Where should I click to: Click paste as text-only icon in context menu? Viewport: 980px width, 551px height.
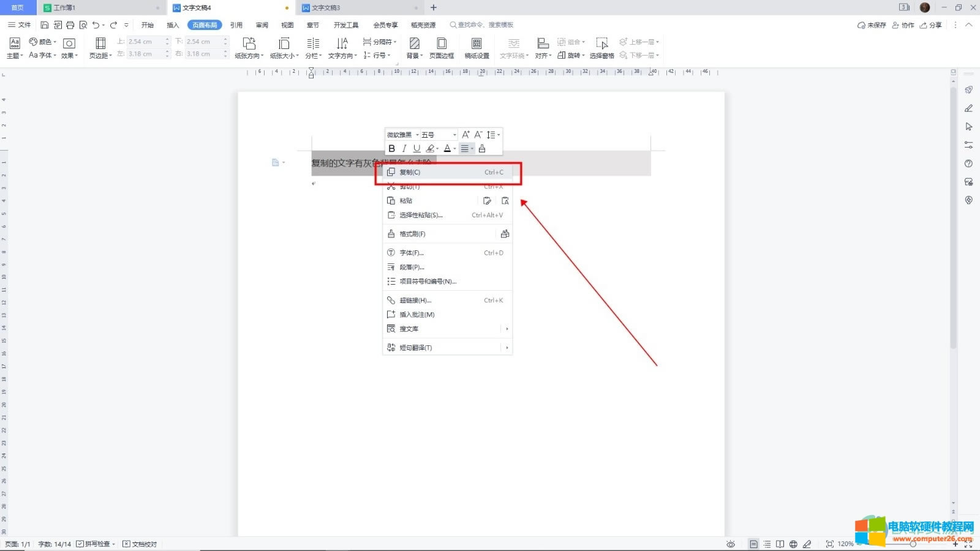tap(505, 201)
